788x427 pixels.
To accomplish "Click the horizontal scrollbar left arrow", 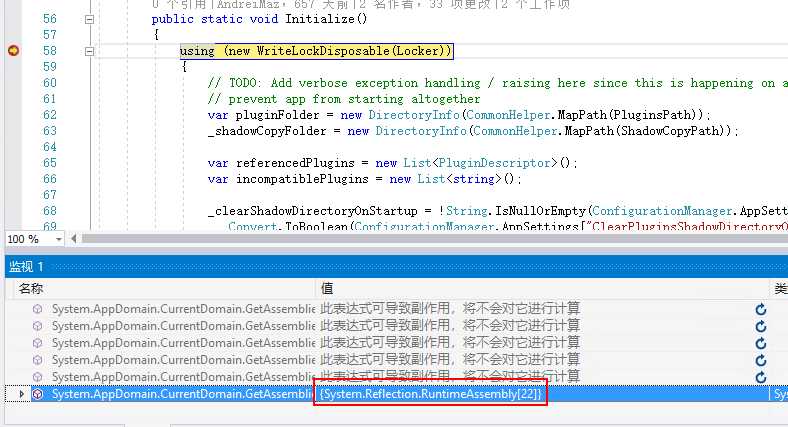I will tap(74, 239).
